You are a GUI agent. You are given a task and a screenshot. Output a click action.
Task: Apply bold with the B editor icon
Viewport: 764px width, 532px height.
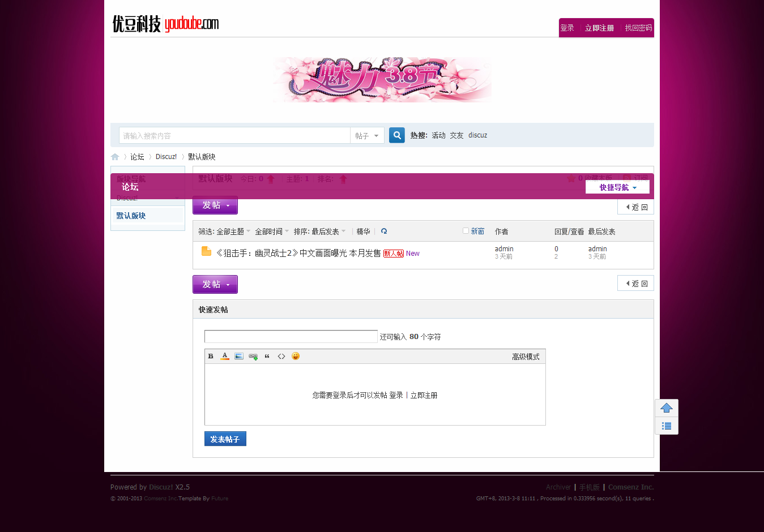click(x=211, y=356)
